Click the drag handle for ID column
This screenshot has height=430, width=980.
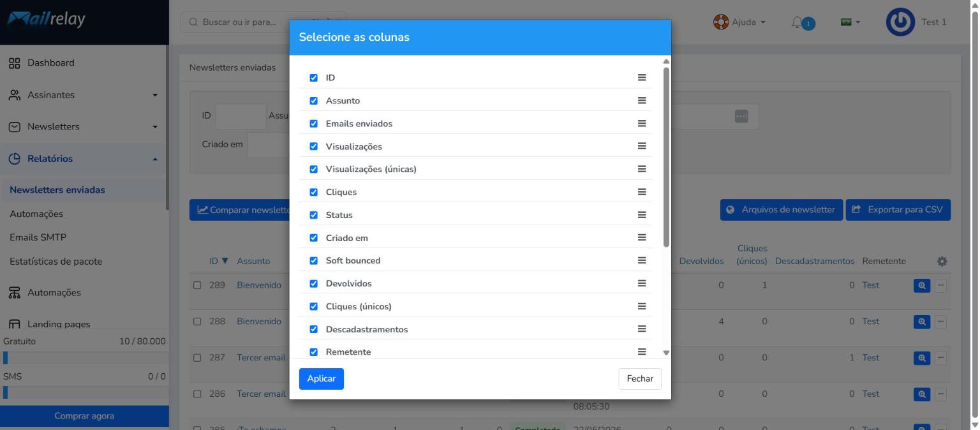click(642, 78)
